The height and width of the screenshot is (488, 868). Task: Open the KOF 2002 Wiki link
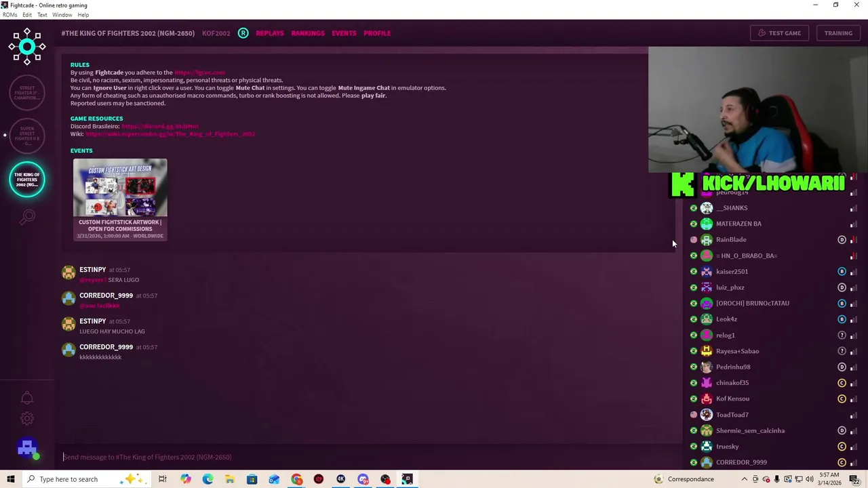(170, 134)
